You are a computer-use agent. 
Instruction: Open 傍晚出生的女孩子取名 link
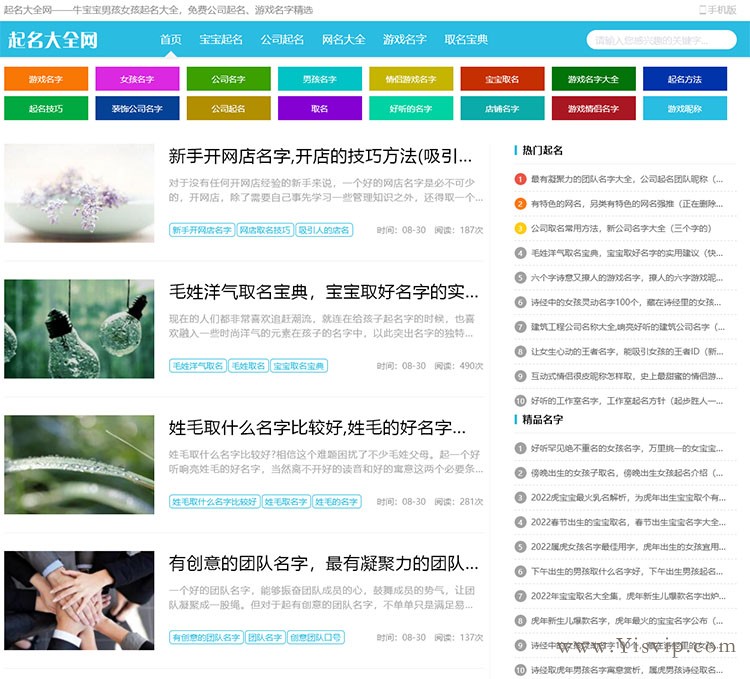pyautogui.click(x=627, y=473)
